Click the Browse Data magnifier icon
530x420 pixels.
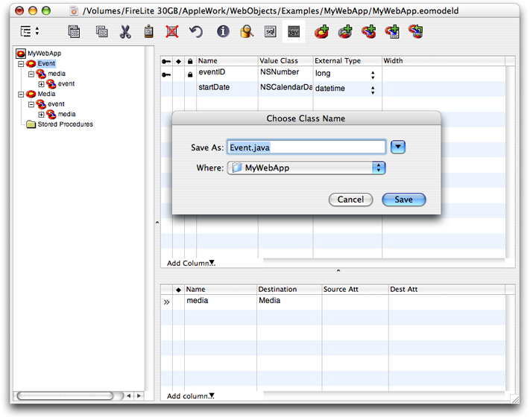247,32
